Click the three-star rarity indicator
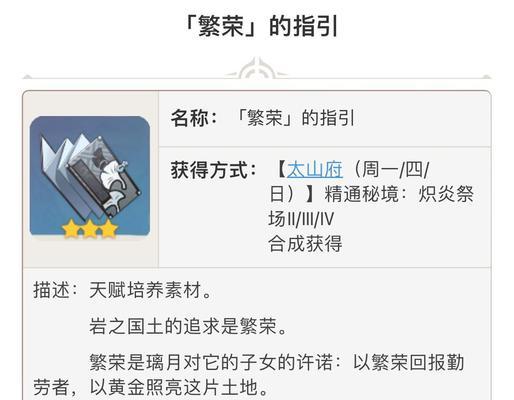514x400 pixels. [90, 229]
